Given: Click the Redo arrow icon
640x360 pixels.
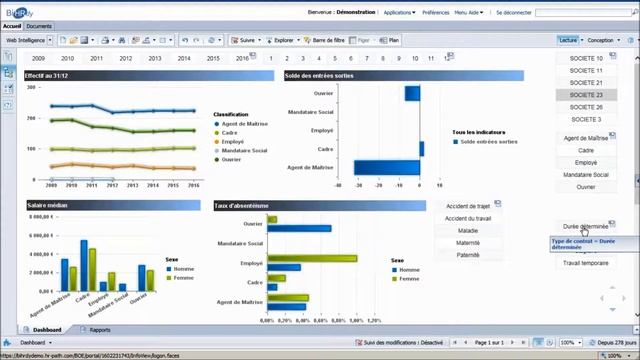Looking at the screenshot, I should click(x=196, y=40).
